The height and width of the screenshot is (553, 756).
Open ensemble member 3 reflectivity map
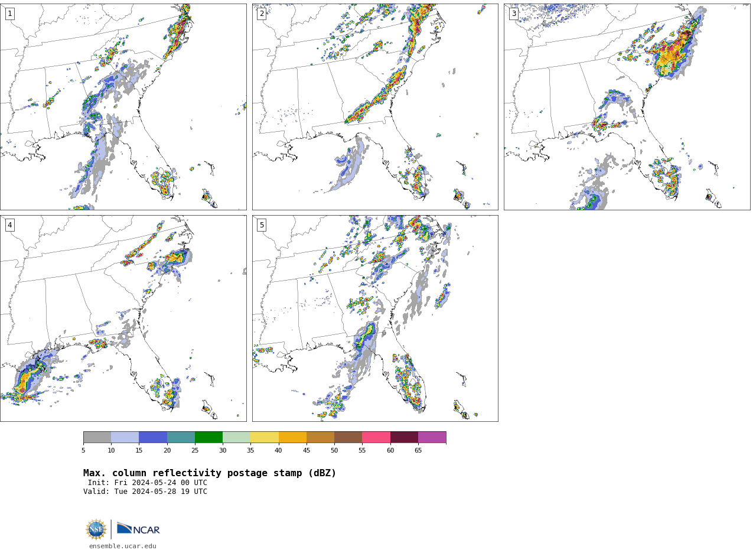click(x=627, y=107)
